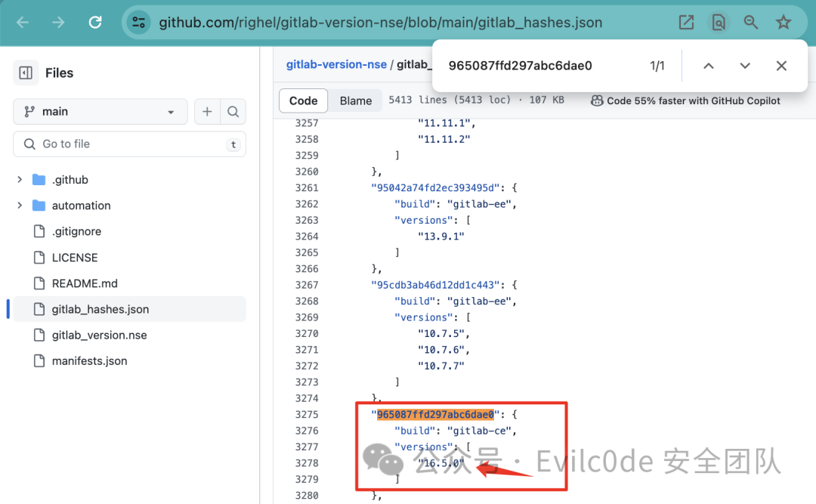This screenshot has height=504, width=816.
Task: Jump to next find match with down arrow
Action: pyautogui.click(x=745, y=66)
